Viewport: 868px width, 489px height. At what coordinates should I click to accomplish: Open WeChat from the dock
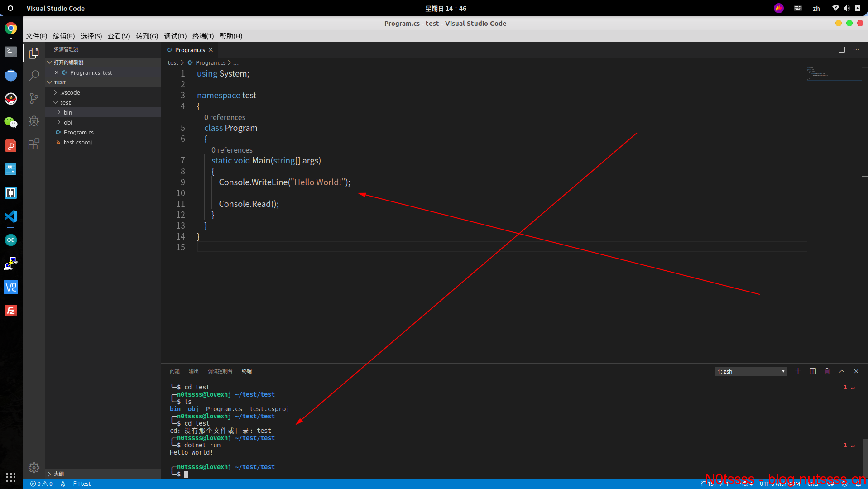[11, 122]
